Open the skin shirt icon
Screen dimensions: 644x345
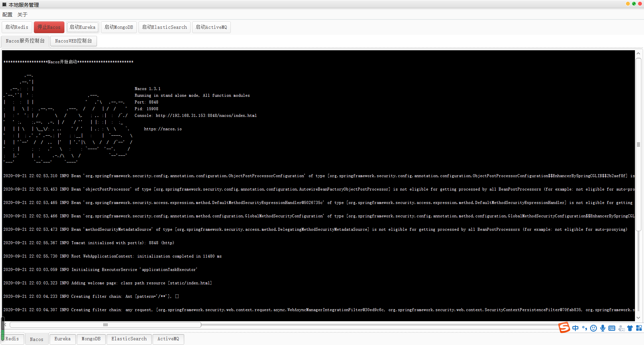coord(630,328)
